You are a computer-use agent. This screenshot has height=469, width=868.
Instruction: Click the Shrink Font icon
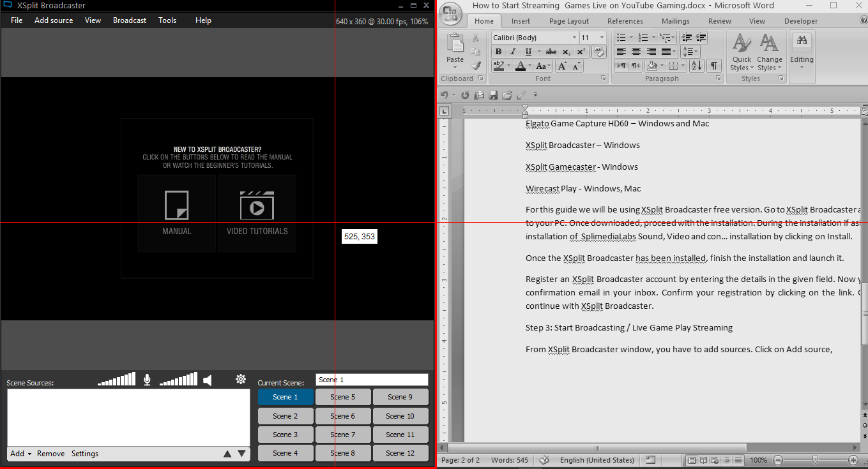click(576, 66)
